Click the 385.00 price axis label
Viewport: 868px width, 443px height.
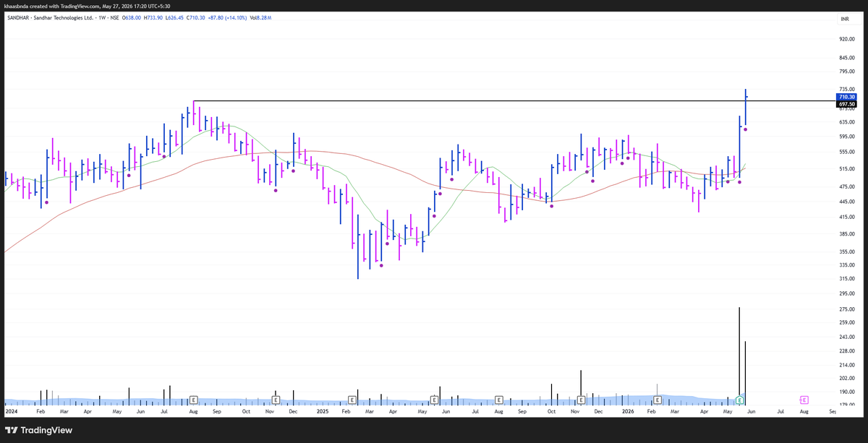(847, 233)
